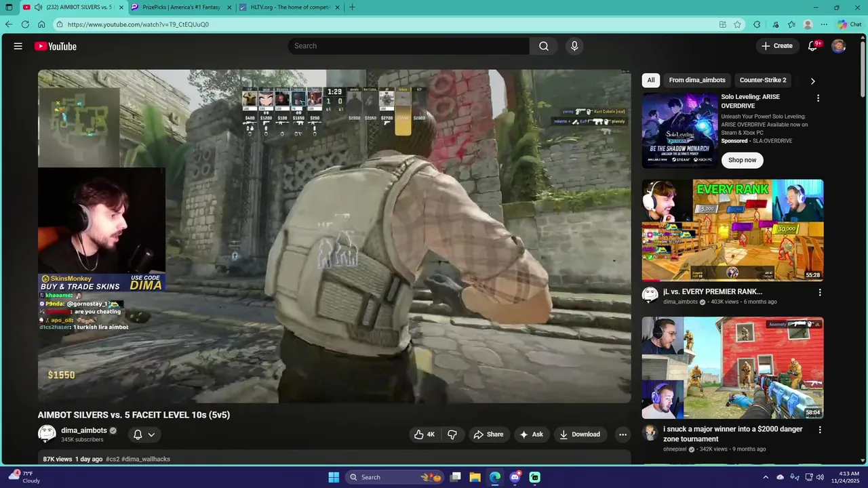Open the dima_aimbots channel avatar

[x=47, y=434]
